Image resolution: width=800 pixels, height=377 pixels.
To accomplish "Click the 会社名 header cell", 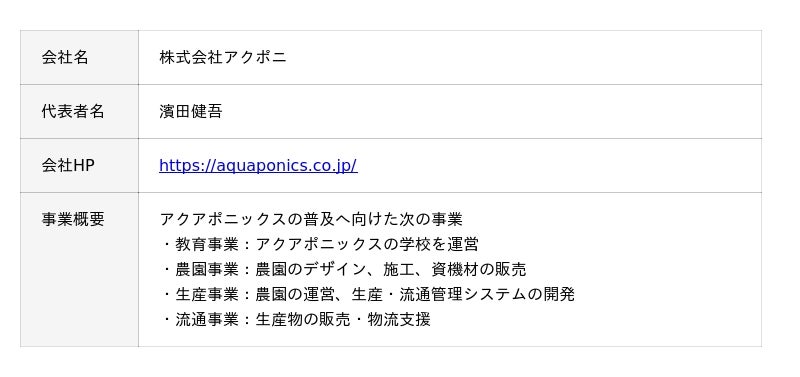I will 79,58.
